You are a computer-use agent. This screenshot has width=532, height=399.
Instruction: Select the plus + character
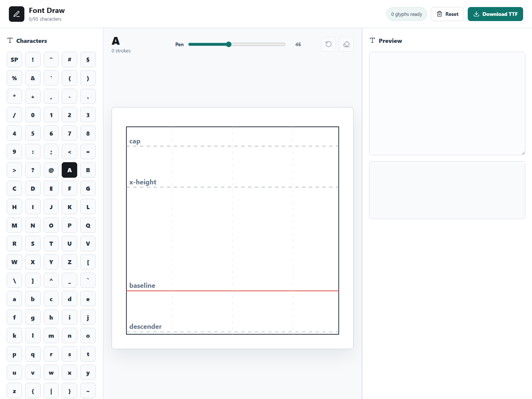click(x=33, y=96)
